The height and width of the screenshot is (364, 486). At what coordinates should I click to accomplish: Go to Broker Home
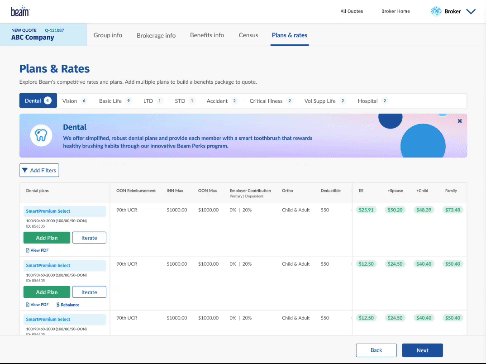tap(396, 11)
